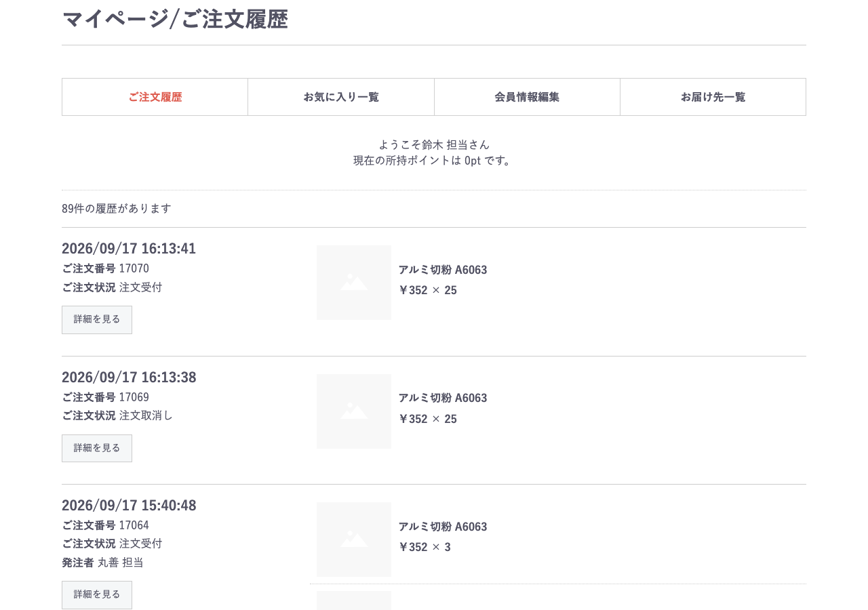Click product image of order 17070
Screen dimensions: 868x610
[x=354, y=283]
